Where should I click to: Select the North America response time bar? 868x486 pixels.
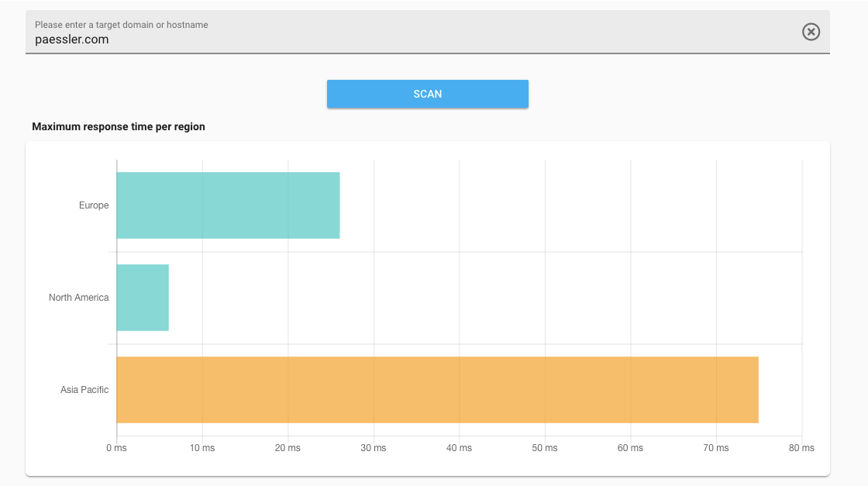coord(143,298)
